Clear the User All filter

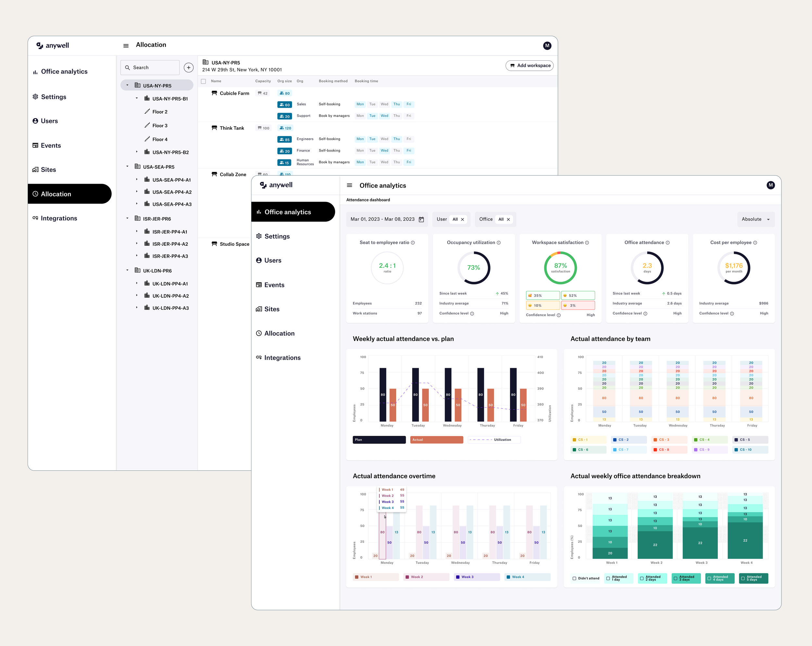pos(462,219)
